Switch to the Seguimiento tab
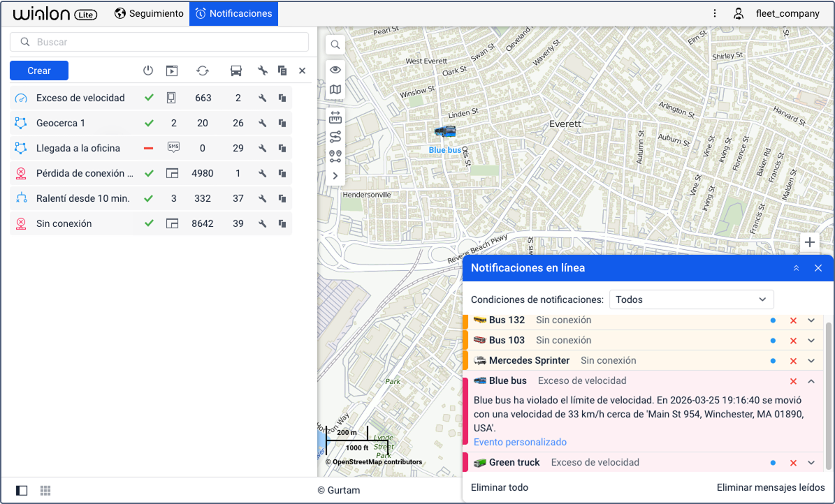Image resolution: width=835 pixels, height=504 pixels. coord(149,13)
